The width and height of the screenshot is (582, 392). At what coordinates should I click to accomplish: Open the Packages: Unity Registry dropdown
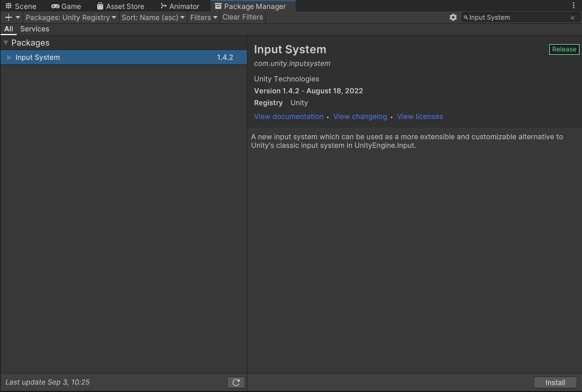(x=70, y=17)
